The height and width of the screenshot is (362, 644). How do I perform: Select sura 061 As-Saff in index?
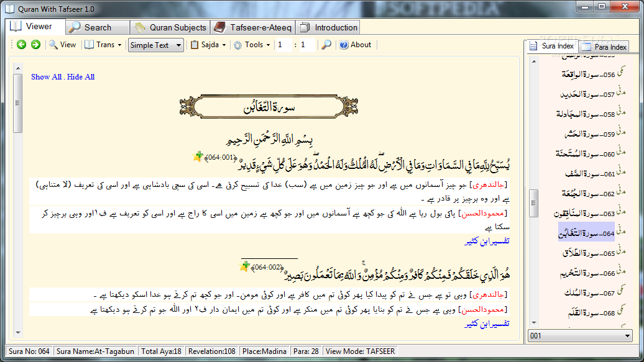(x=590, y=174)
